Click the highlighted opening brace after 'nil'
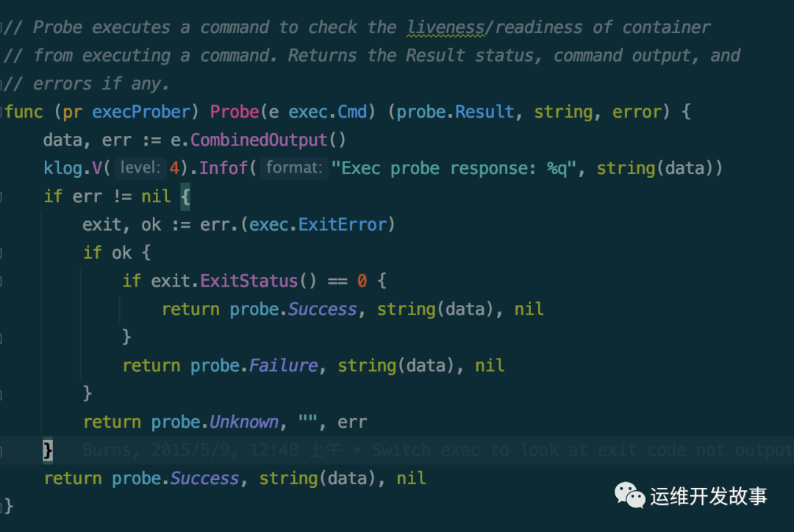This screenshot has height=532, width=794. point(185,197)
